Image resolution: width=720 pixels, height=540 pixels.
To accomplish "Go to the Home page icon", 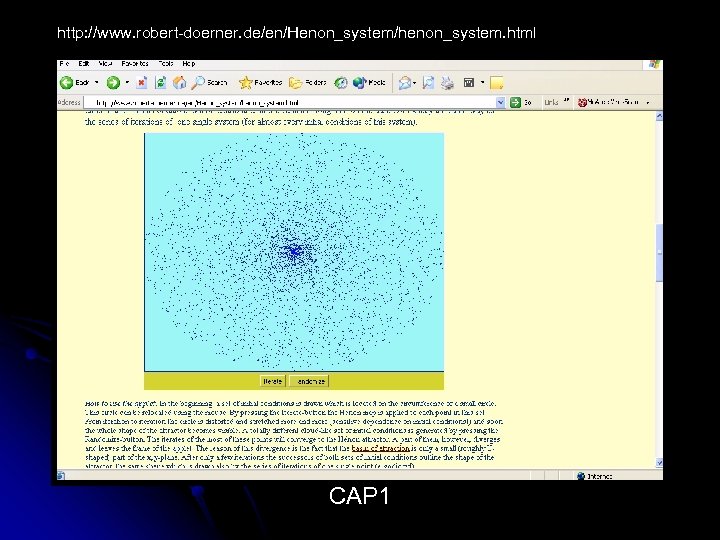I will pyautogui.click(x=179, y=83).
